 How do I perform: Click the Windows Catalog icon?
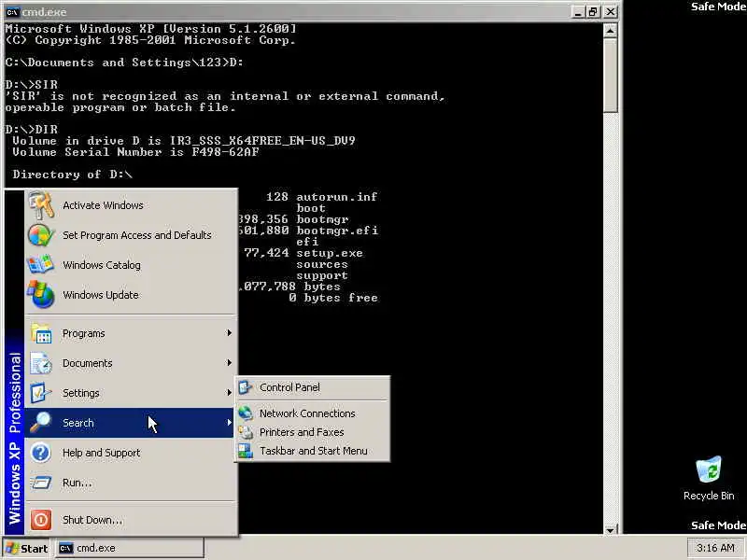41,265
